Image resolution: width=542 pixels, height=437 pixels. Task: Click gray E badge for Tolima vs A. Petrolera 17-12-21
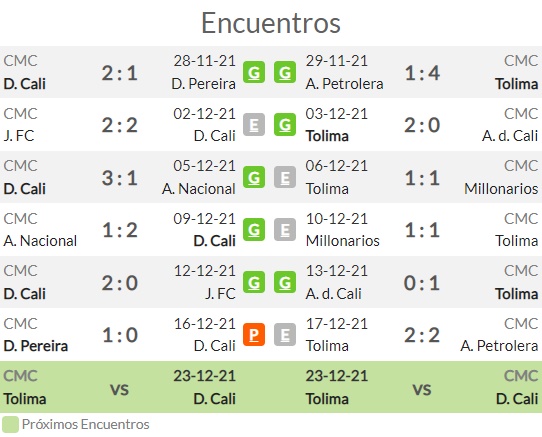(x=285, y=335)
